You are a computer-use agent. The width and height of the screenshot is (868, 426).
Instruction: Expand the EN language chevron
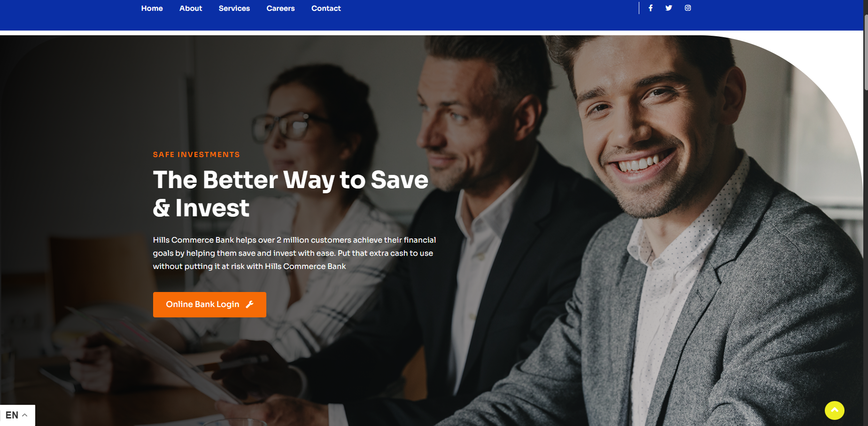point(25,415)
